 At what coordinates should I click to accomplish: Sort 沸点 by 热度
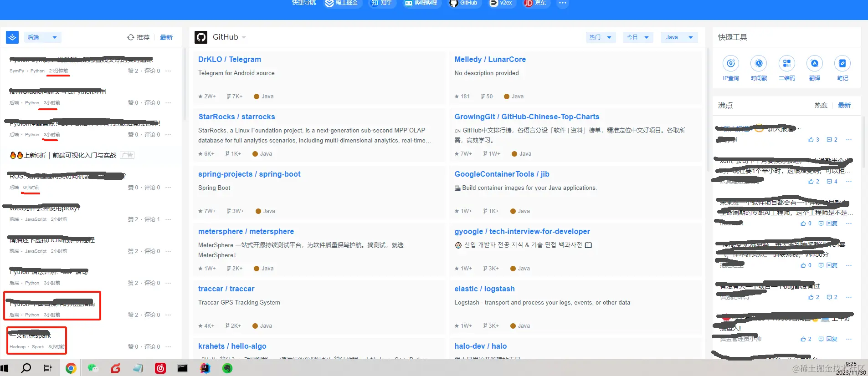(821, 105)
